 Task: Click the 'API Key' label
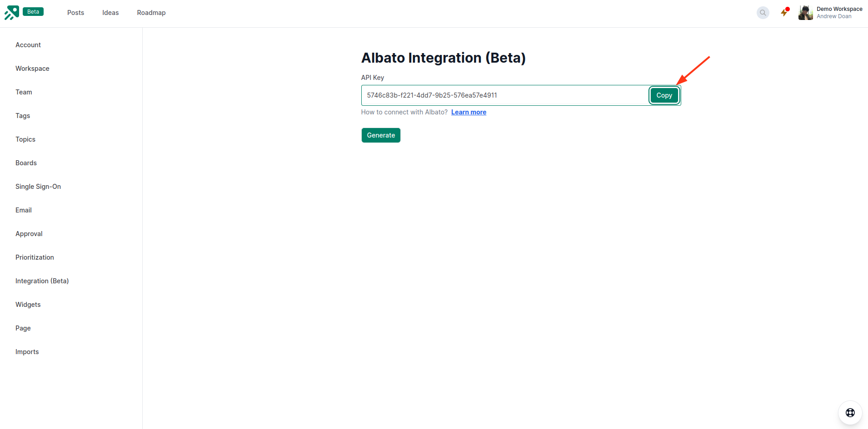(373, 78)
